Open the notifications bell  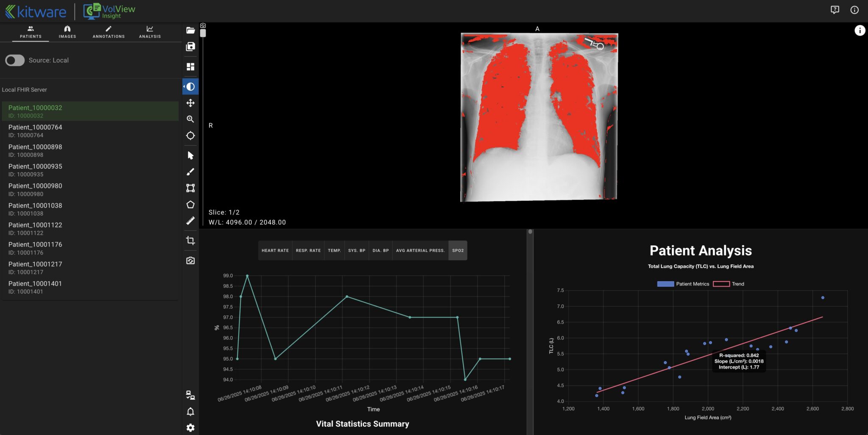tap(190, 411)
